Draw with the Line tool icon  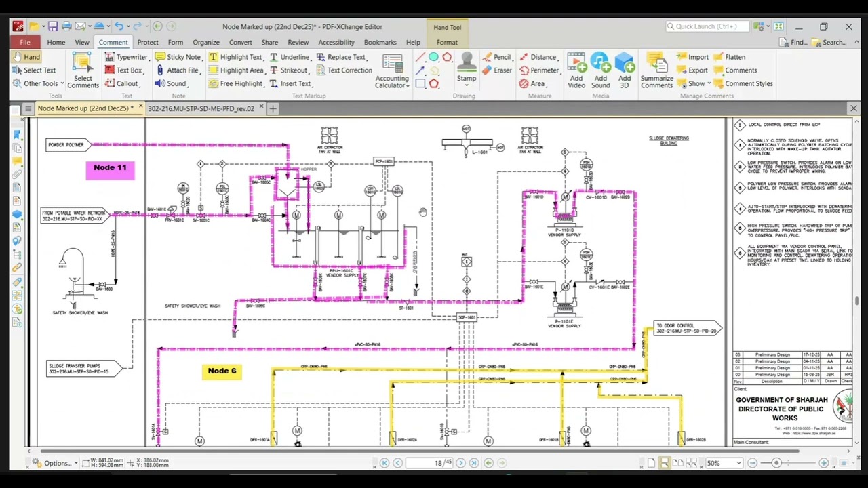click(x=420, y=57)
